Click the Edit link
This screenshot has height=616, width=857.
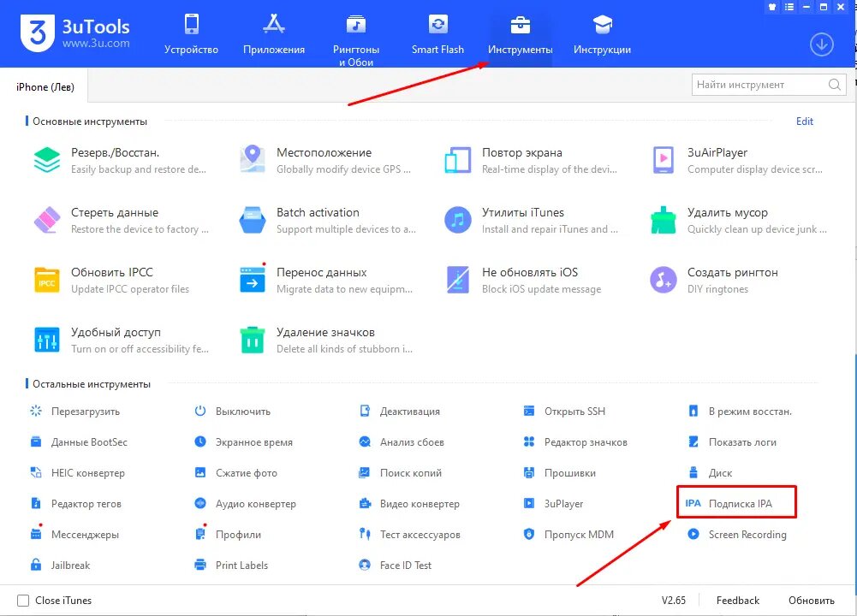[805, 121]
